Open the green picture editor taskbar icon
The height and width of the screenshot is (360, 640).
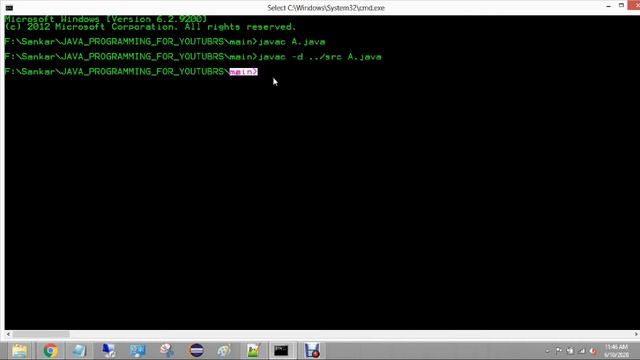point(253,350)
